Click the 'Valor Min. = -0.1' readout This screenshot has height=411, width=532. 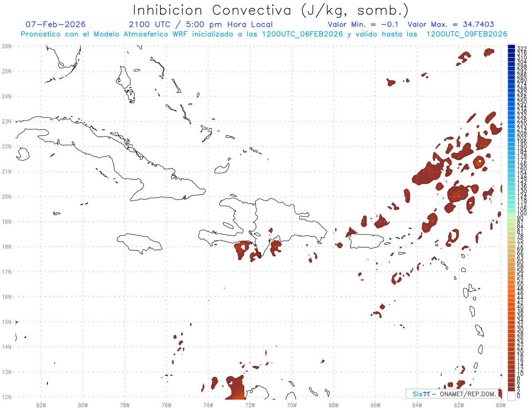(364, 24)
